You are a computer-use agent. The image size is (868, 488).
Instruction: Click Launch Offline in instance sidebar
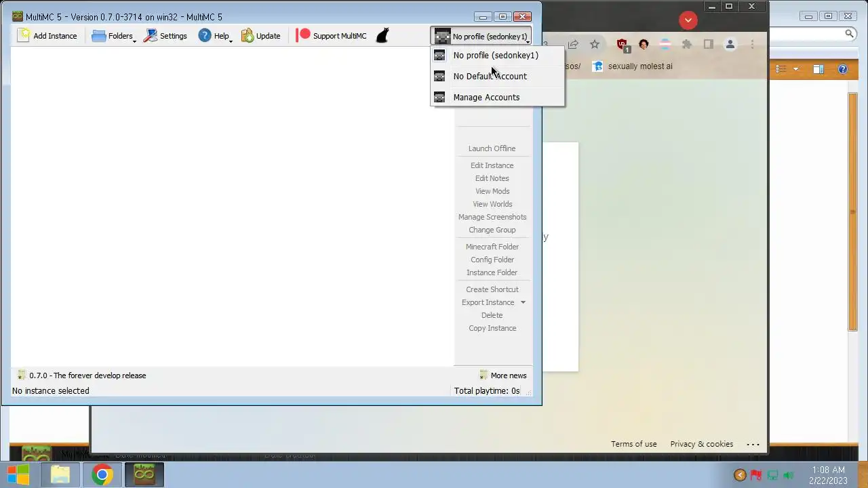[492, 148]
